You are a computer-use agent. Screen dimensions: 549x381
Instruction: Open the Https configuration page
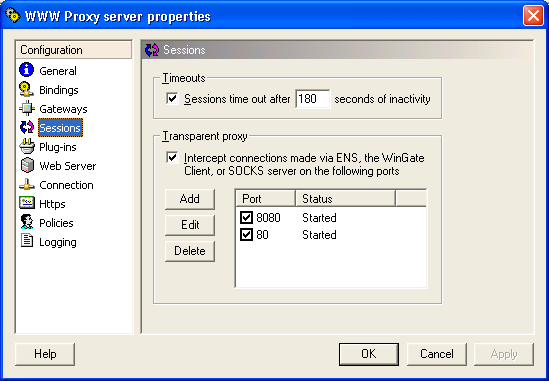52,204
